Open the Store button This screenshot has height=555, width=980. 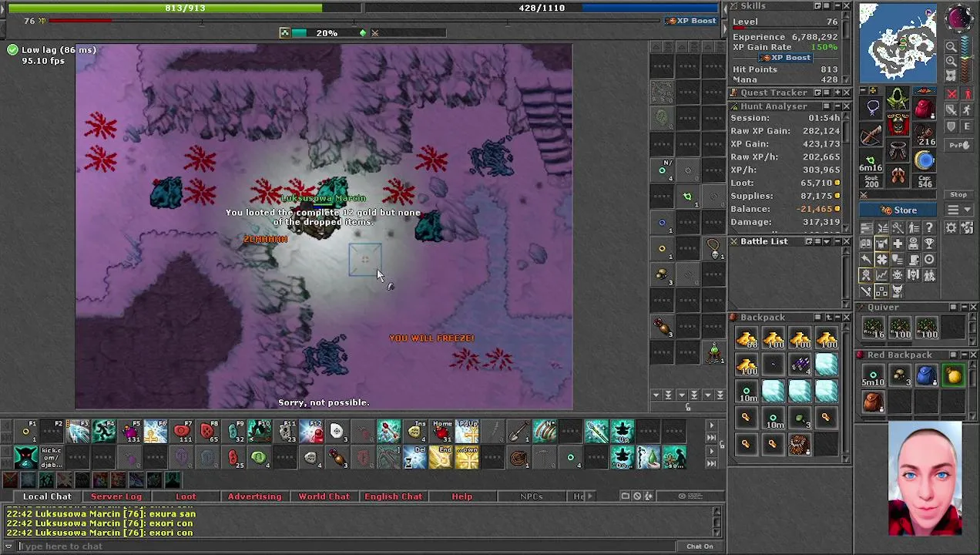(898, 210)
